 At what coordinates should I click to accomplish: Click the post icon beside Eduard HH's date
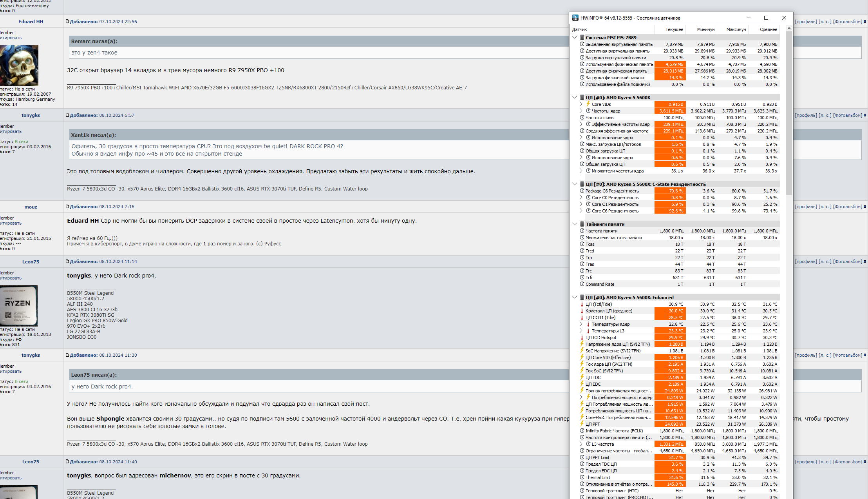point(67,22)
